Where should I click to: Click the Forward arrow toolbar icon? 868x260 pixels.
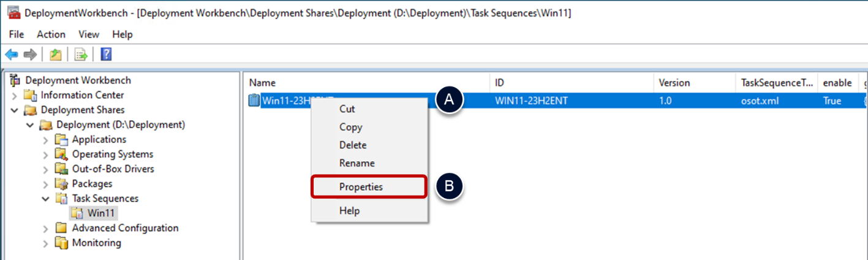point(29,55)
